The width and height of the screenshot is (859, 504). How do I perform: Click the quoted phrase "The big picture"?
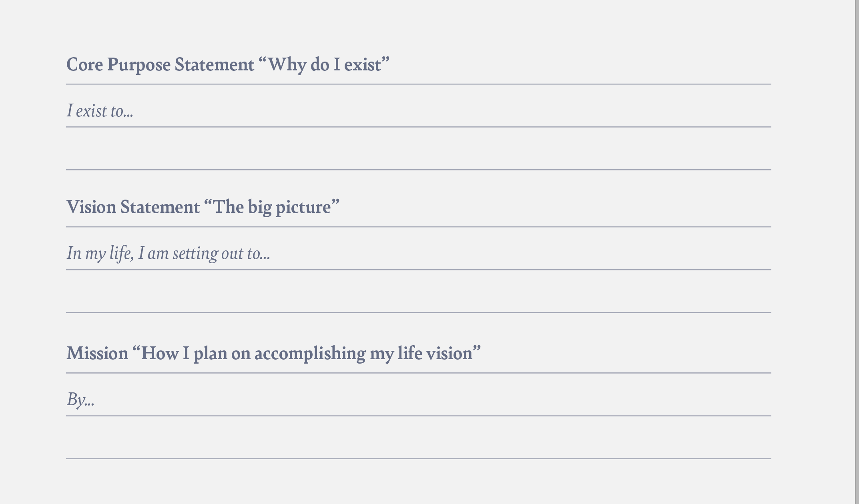coord(272,208)
